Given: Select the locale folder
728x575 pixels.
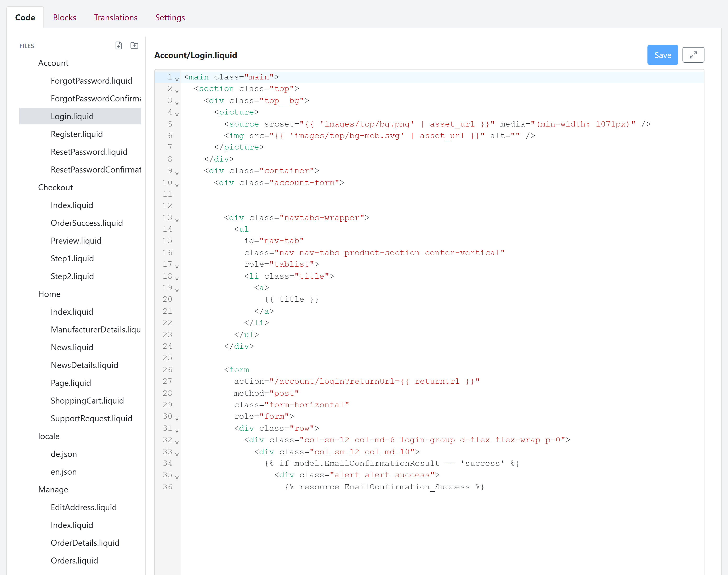Looking at the screenshot, I should coord(49,436).
